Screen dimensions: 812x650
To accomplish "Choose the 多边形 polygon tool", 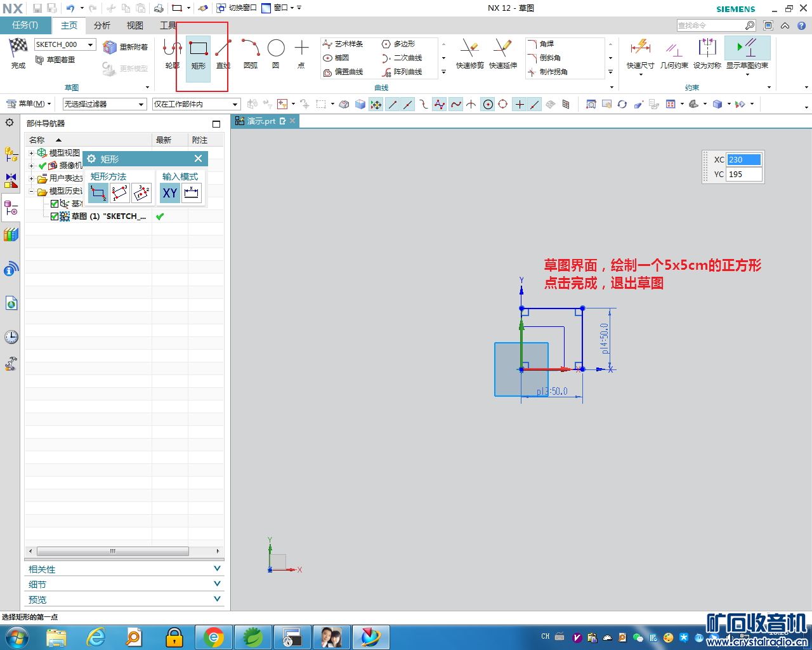I will click(x=398, y=44).
